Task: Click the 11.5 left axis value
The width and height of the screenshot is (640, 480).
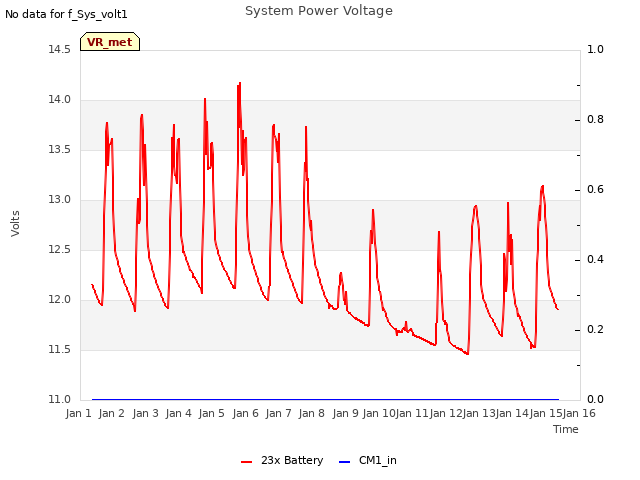Action: coord(59,349)
